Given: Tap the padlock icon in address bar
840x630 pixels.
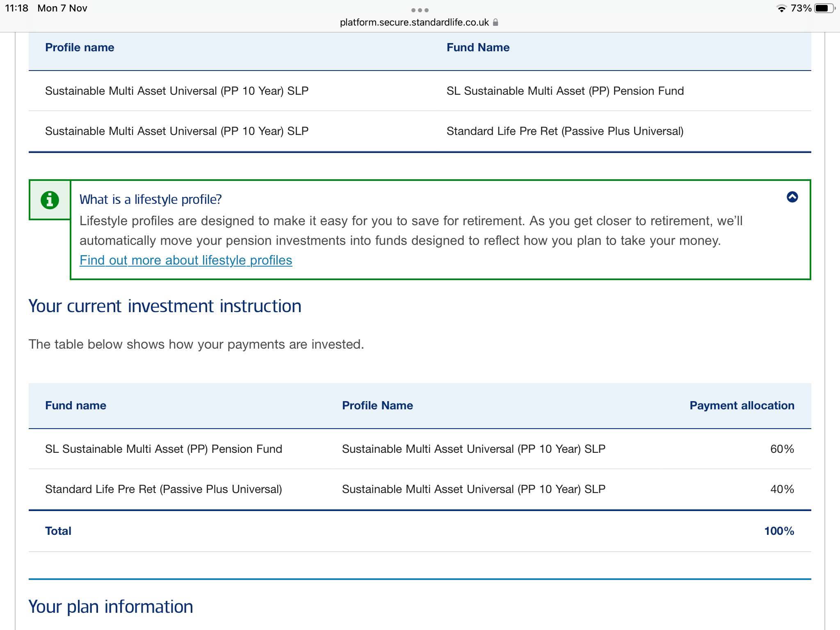Looking at the screenshot, I should tap(495, 22).
